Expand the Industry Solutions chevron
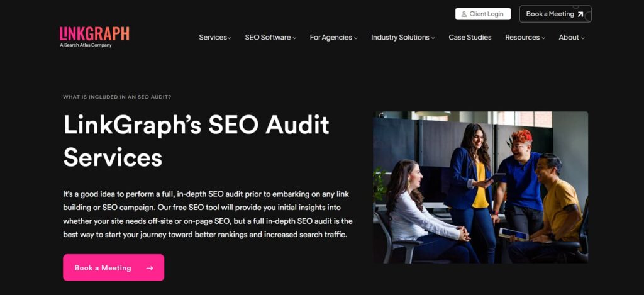Image resolution: width=644 pixels, height=295 pixels. point(433,38)
